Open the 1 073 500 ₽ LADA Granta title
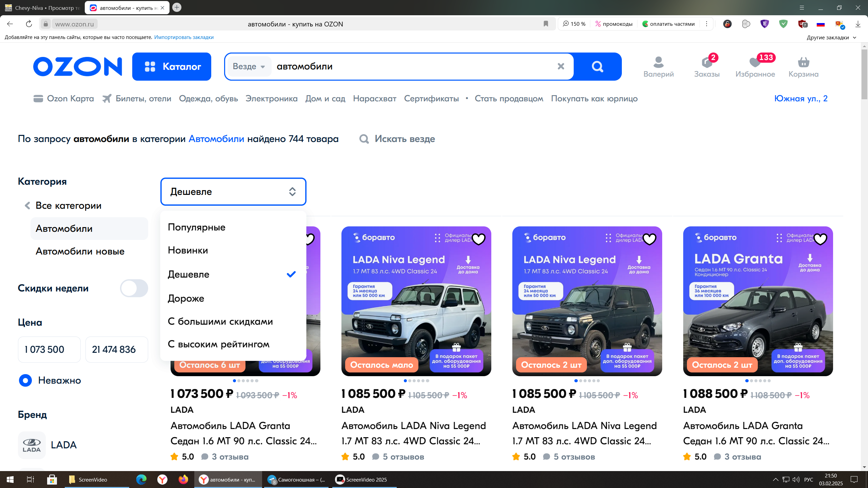 tap(243, 433)
